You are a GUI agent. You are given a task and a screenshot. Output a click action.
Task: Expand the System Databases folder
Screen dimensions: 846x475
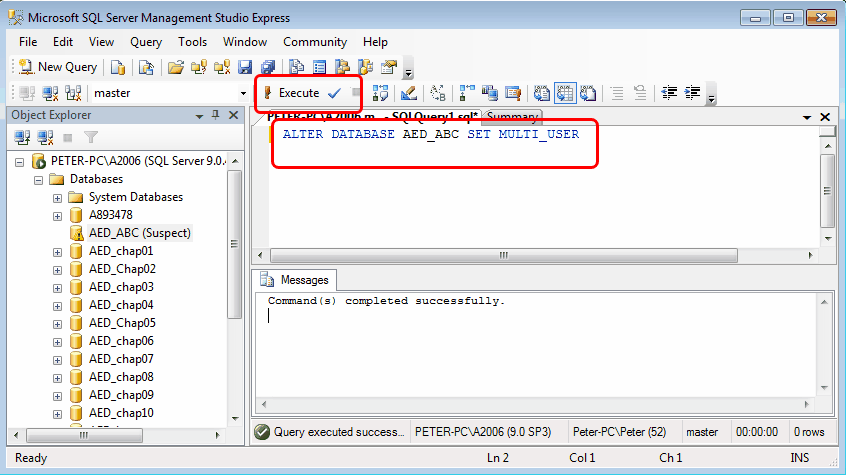tap(57, 198)
